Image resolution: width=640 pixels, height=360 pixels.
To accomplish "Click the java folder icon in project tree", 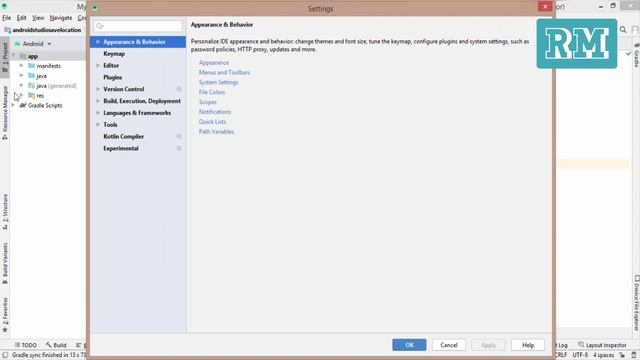I will coord(31,76).
